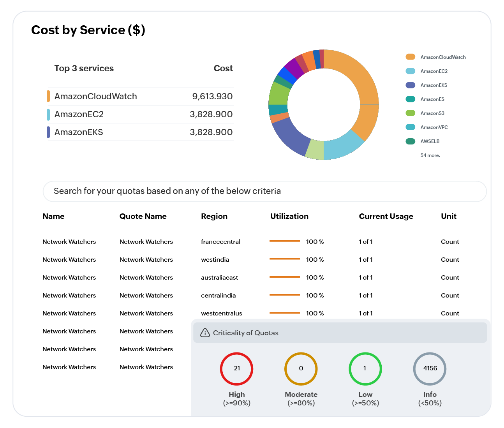
Task: Click the Count unit in westcentralus row
Action: (x=450, y=313)
